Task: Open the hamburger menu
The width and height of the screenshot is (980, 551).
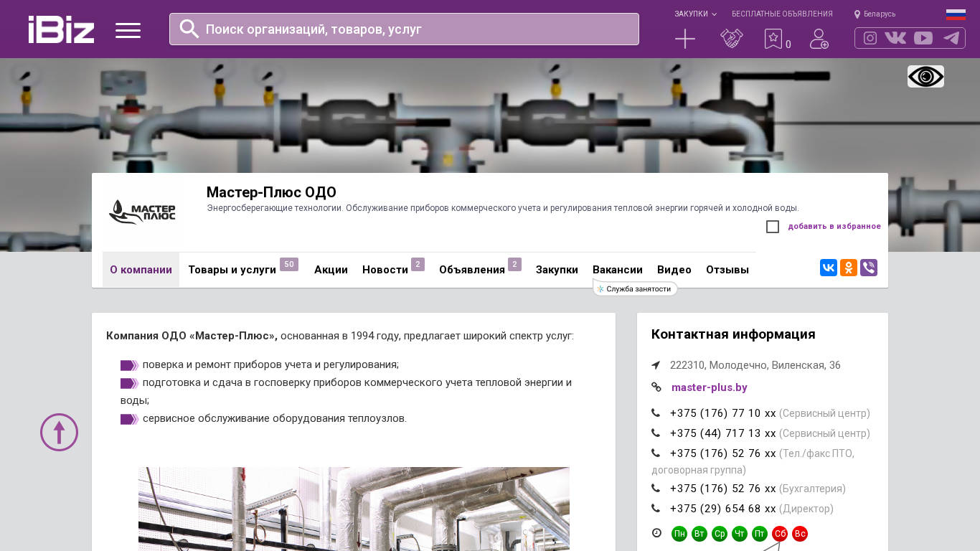Action: point(128,30)
